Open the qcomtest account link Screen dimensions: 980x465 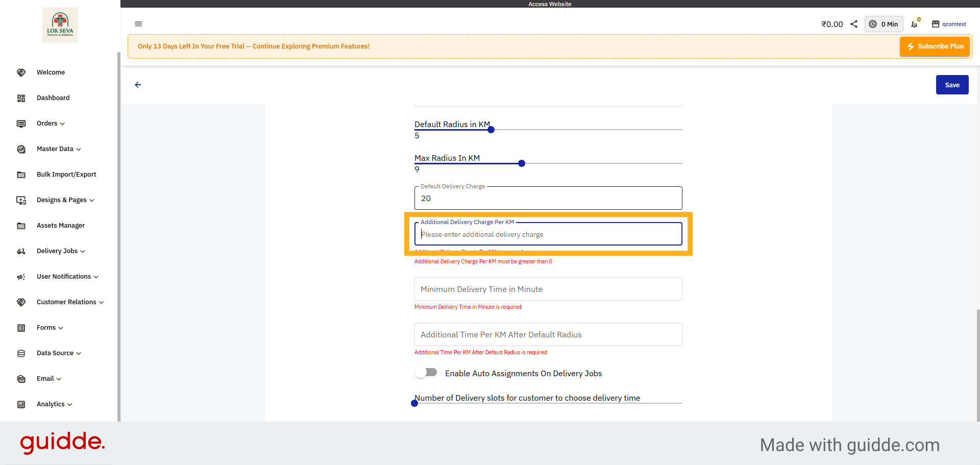pos(954,24)
